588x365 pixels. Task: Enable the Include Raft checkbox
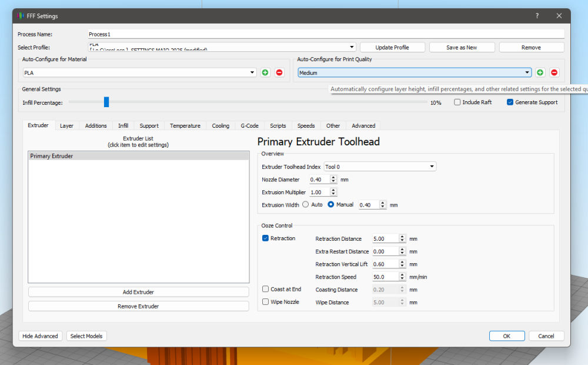point(457,102)
